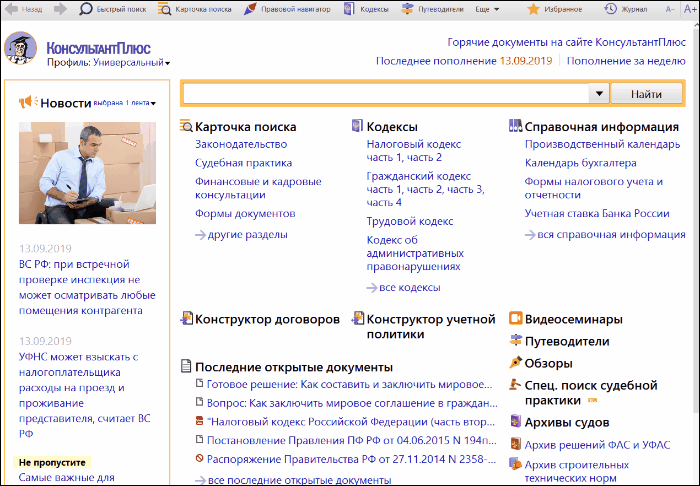
Task: Open Производственный календарь link
Action: [x=602, y=144]
